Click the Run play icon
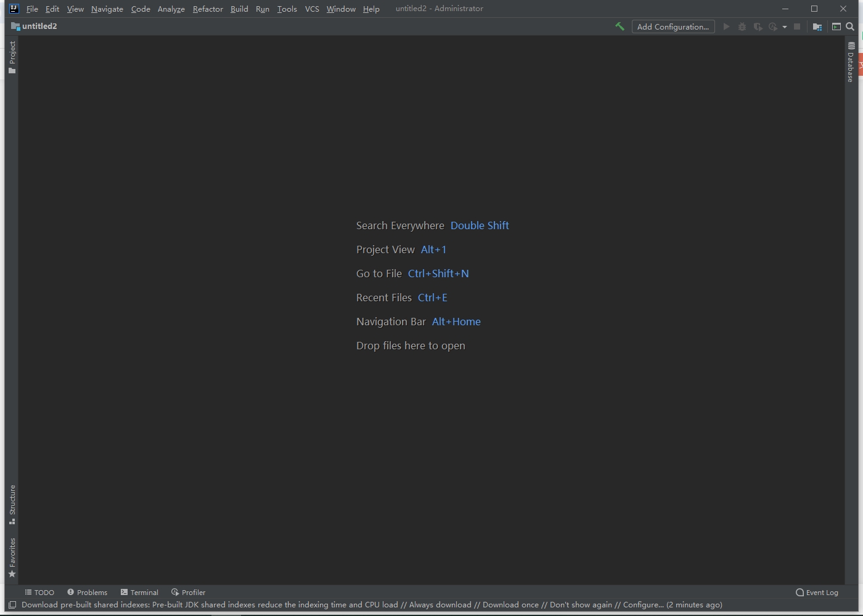Screen dimensions: 863x616 (x=726, y=26)
